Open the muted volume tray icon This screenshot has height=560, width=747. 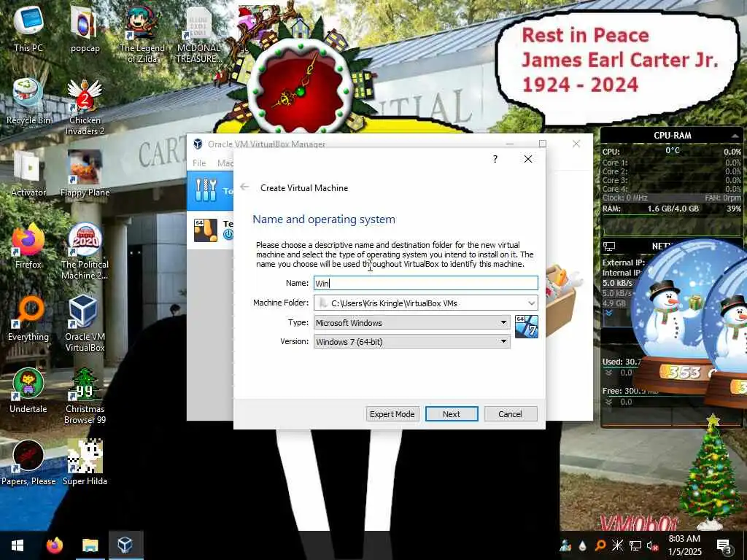(x=652, y=545)
